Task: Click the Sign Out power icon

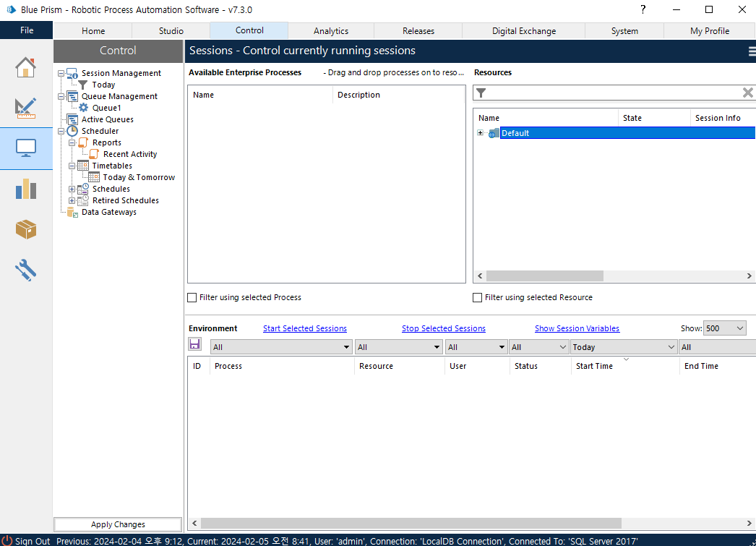Action: tap(7, 541)
